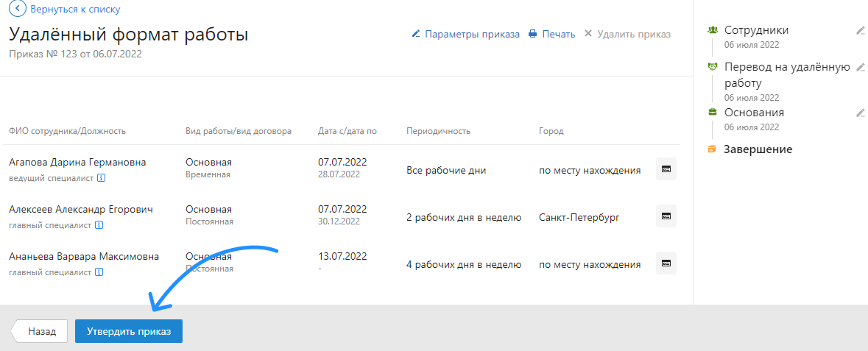This screenshot has width=868, height=351.
Task: Click the briefcase icon of Основания
Action: point(713,113)
